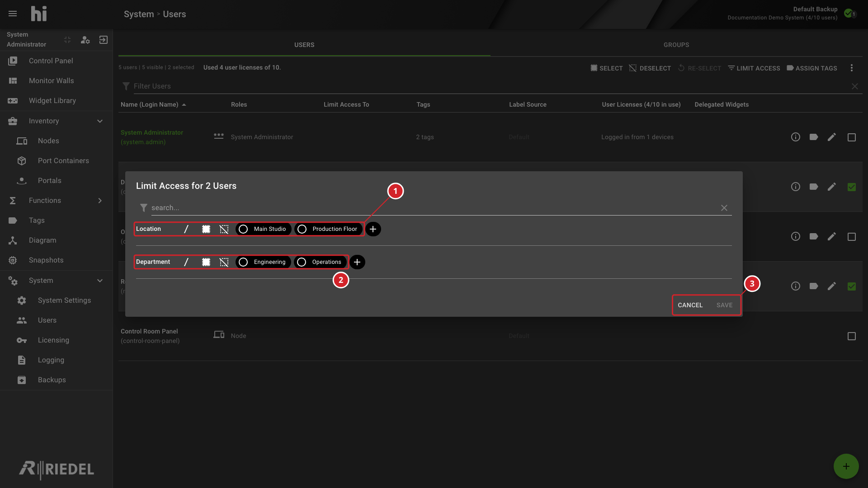
Task: Open the more options kebab menu
Action: 852,68
